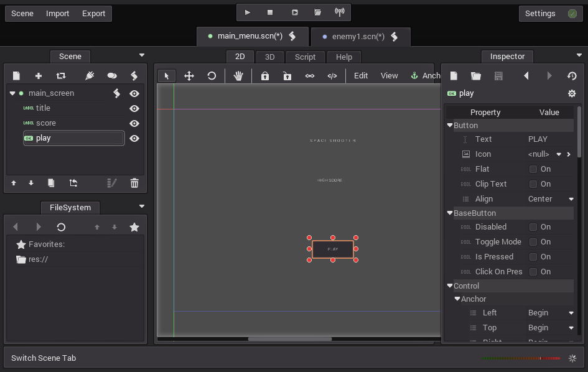
Task: Open the Icon null dropdown arrow
Action: [x=559, y=154]
